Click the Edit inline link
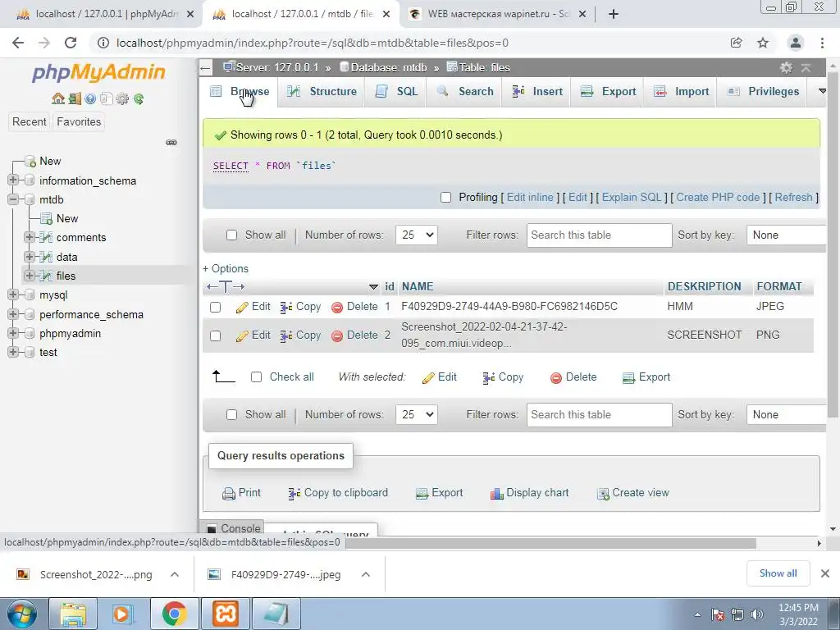 click(530, 197)
